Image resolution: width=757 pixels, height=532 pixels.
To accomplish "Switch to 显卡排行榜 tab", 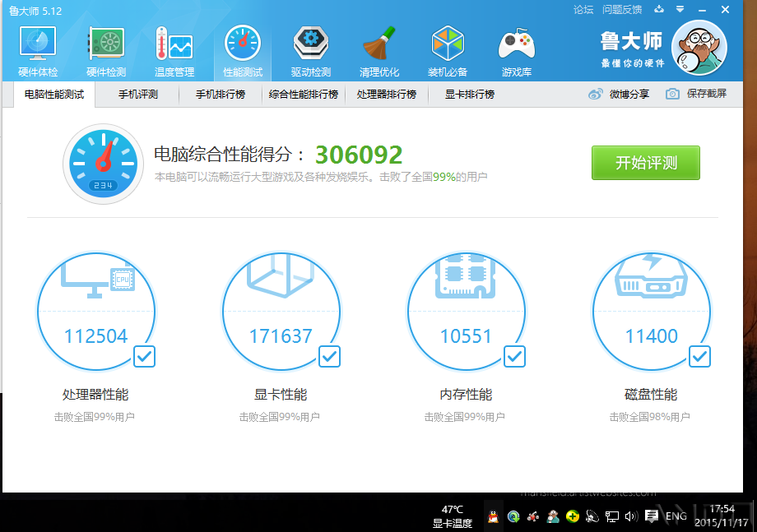I will 469,95.
